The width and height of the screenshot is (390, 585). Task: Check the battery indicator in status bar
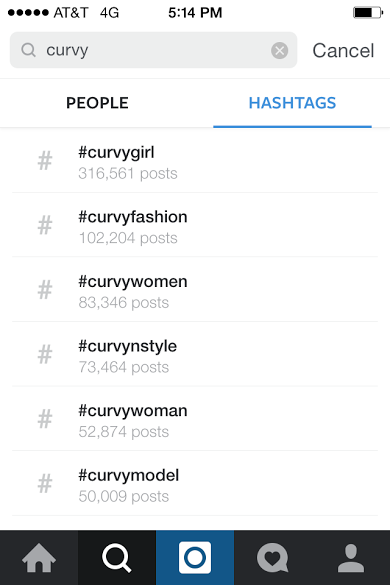368,13
